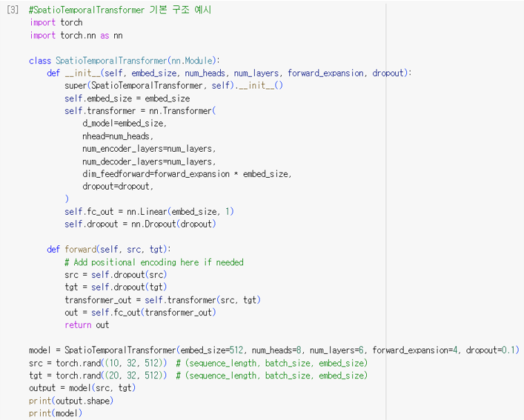This screenshot has width=524, height=420.
Task: Click 'dropout=0.1' in the model line
Action: (491, 350)
